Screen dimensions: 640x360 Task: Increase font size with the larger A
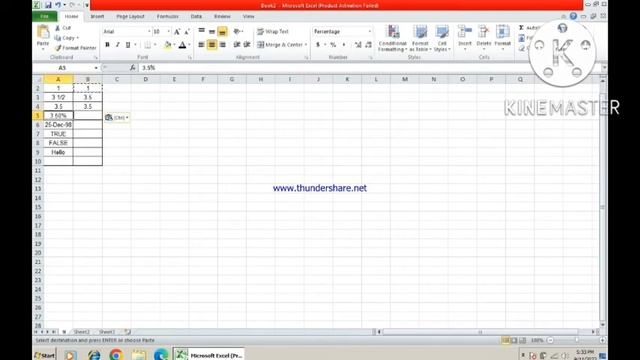(x=177, y=32)
